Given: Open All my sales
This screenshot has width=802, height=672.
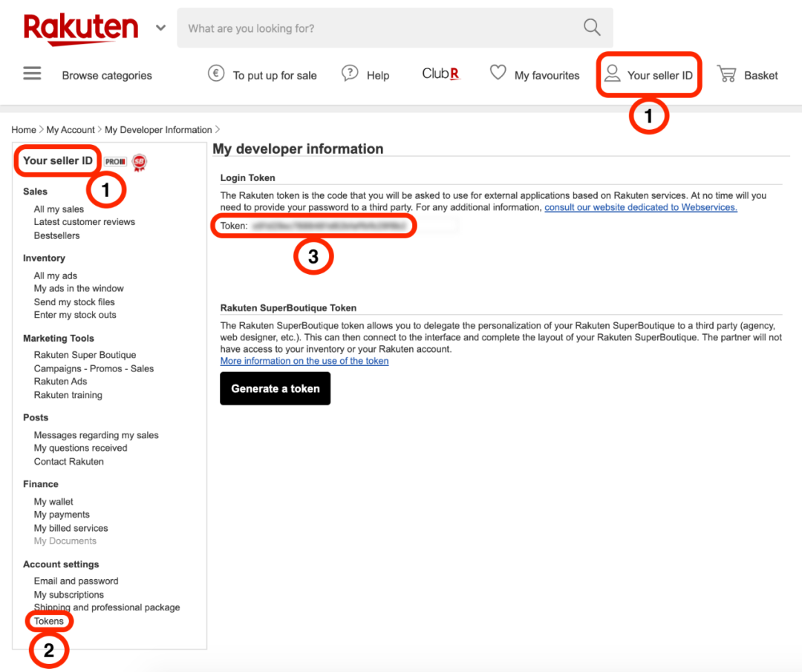Looking at the screenshot, I should (59, 209).
